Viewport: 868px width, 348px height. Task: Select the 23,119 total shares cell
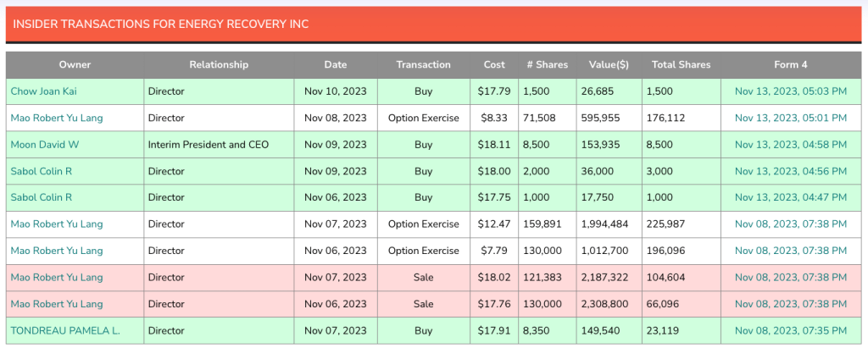(x=681, y=330)
